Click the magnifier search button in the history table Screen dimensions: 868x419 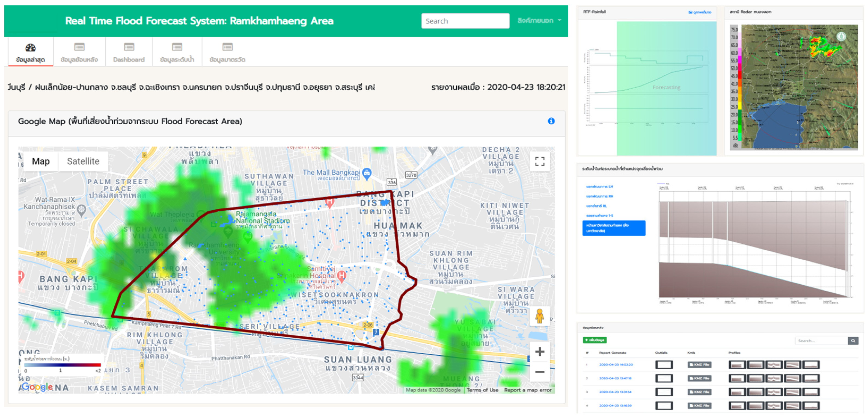tap(853, 340)
